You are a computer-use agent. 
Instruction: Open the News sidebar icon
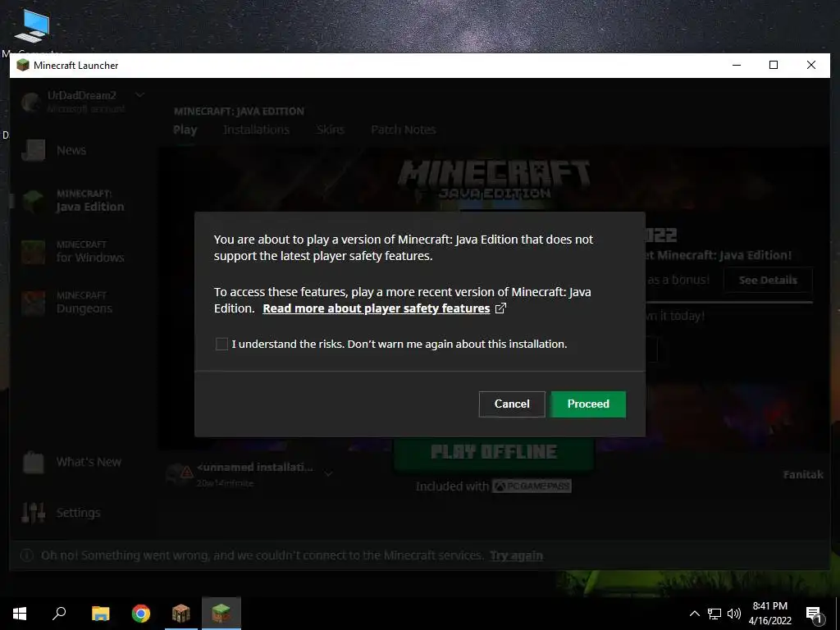pos(33,151)
